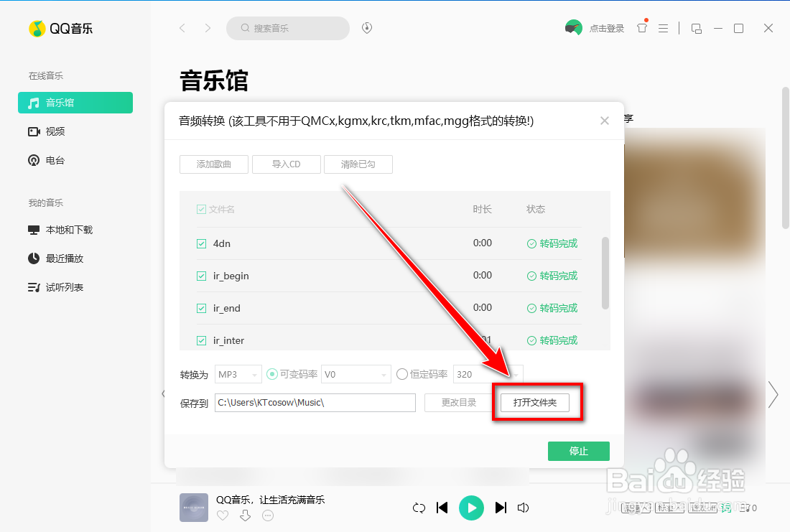This screenshot has height=532, width=790.
Task: Open the main menu hamburger icon
Action: coord(663,29)
